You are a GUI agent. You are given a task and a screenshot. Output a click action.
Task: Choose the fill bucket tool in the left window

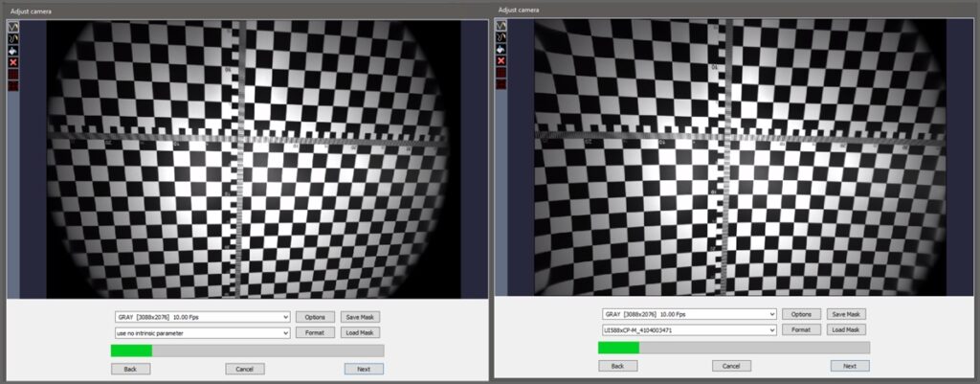[13, 51]
